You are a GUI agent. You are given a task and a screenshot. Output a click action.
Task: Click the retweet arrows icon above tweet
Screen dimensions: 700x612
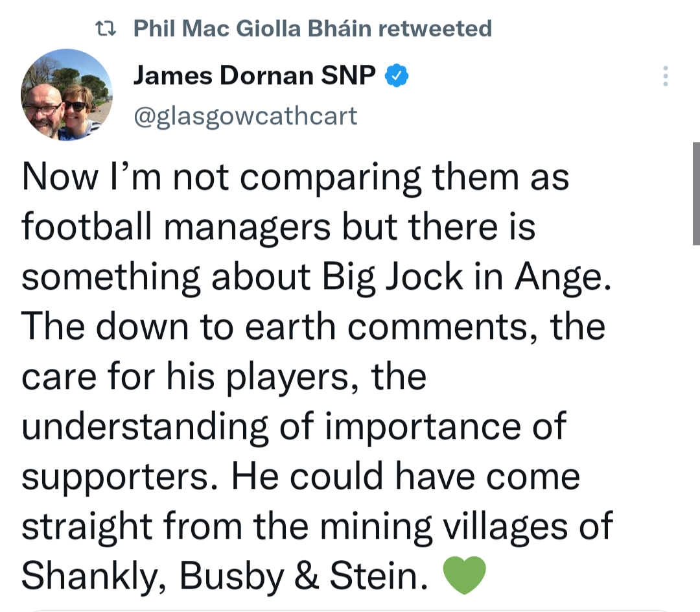[x=106, y=29]
